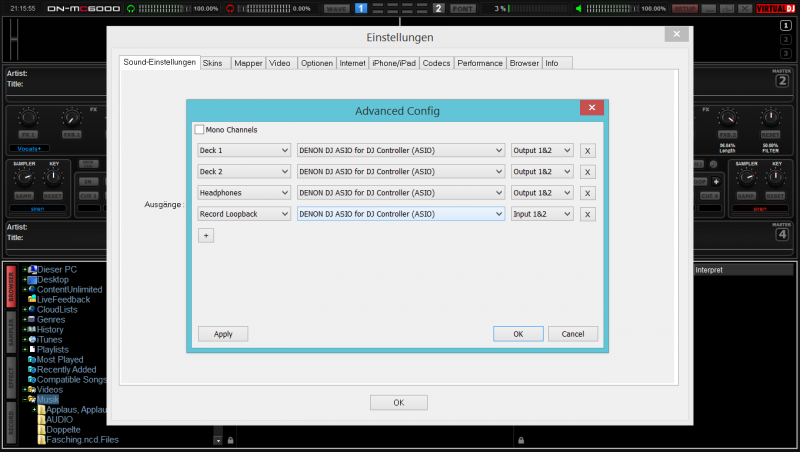This screenshot has width=800, height=452.
Task: Add a new output row with plus button
Action: (206, 236)
